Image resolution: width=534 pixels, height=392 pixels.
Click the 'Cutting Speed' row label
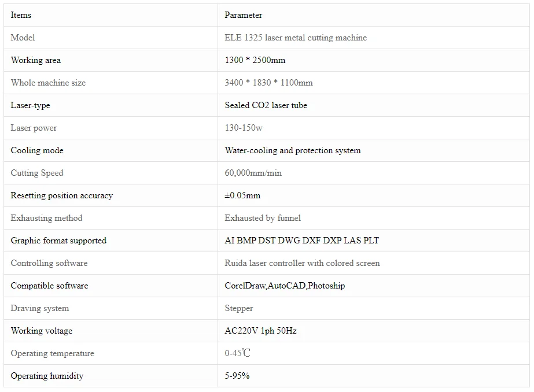(37, 173)
